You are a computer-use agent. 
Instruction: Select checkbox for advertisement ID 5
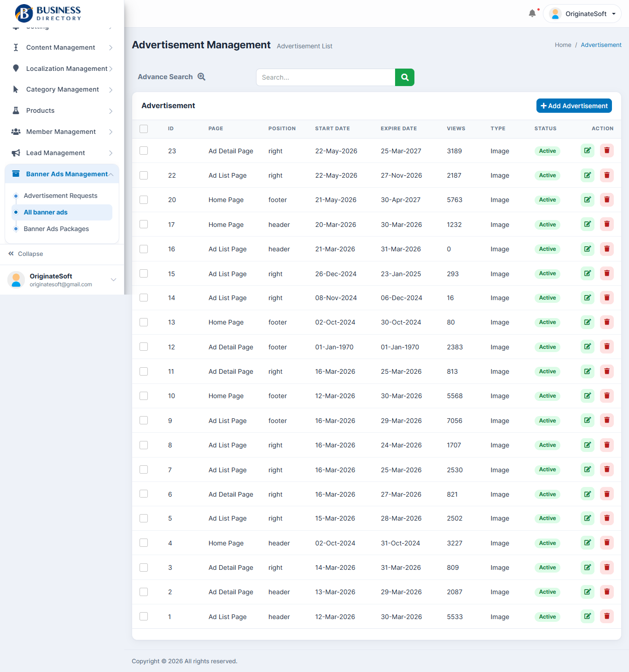point(144,518)
